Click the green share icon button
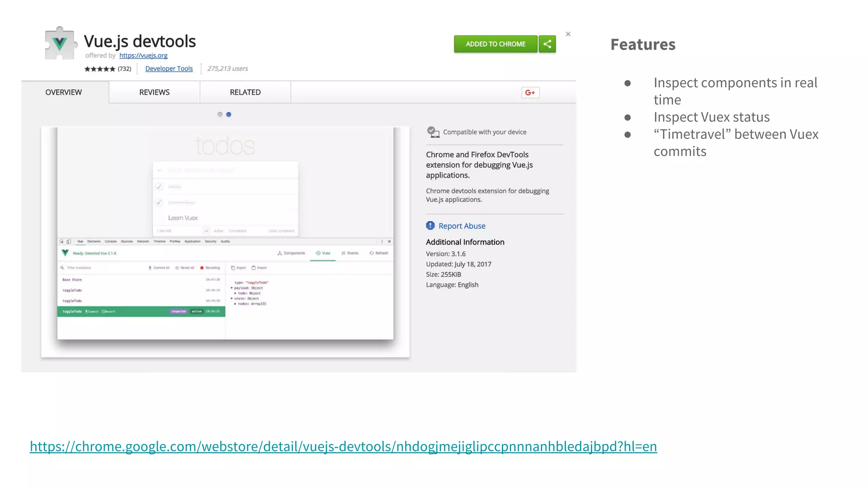The width and height of the screenshot is (868, 488). click(547, 44)
